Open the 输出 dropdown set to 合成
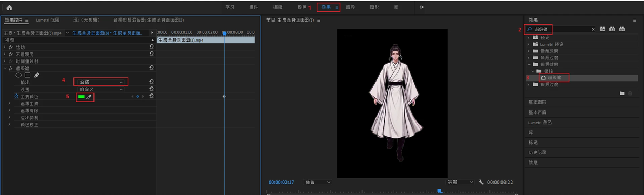The width and height of the screenshot is (644, 195). (100, 82)
